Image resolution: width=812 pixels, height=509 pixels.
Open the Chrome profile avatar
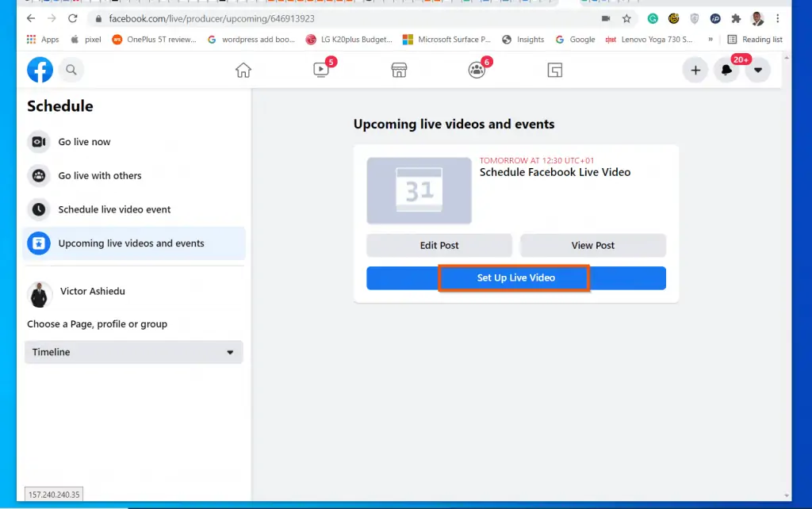click(757, 19)
